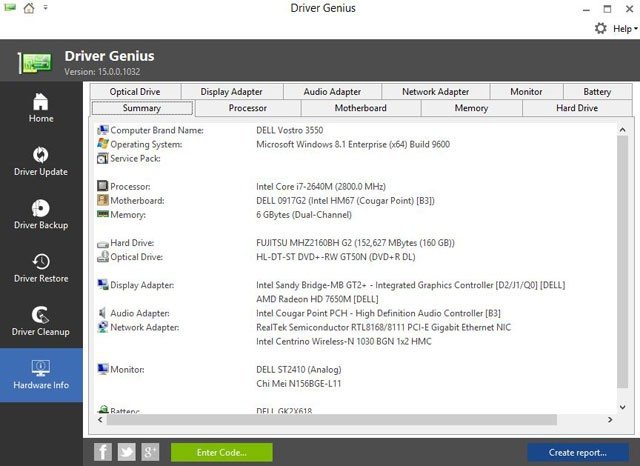Click the Memory stick icon
This screenshot has width=640, height=466.
click(103, 214)
